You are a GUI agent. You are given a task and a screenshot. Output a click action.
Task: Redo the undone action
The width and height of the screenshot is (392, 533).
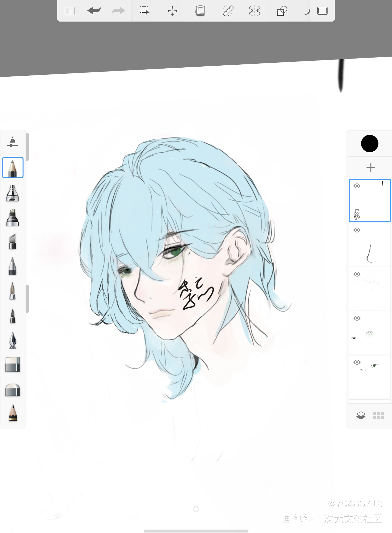[119, 11]
